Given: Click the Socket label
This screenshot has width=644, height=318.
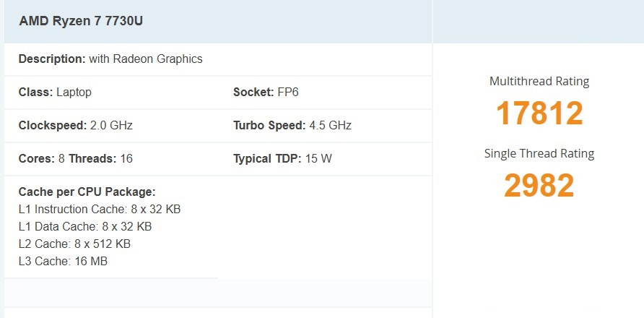Looking at the screenshot, I should pyautogui.click(x=253, y=93).
